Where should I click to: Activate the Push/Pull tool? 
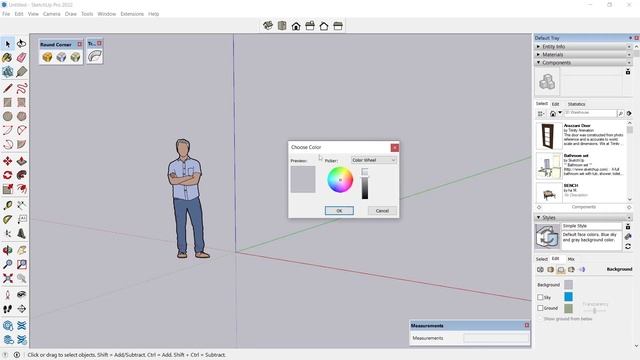[22, 161]
